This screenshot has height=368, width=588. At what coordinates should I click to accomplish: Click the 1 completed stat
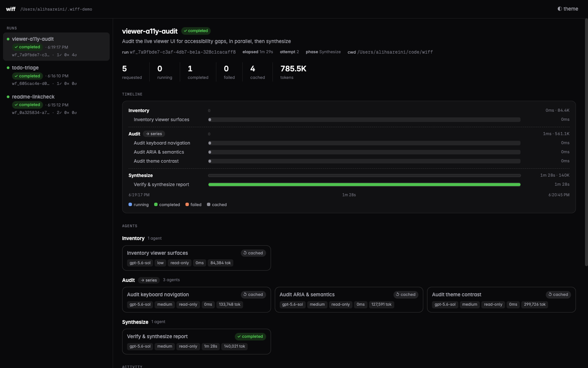coord(198,72)
